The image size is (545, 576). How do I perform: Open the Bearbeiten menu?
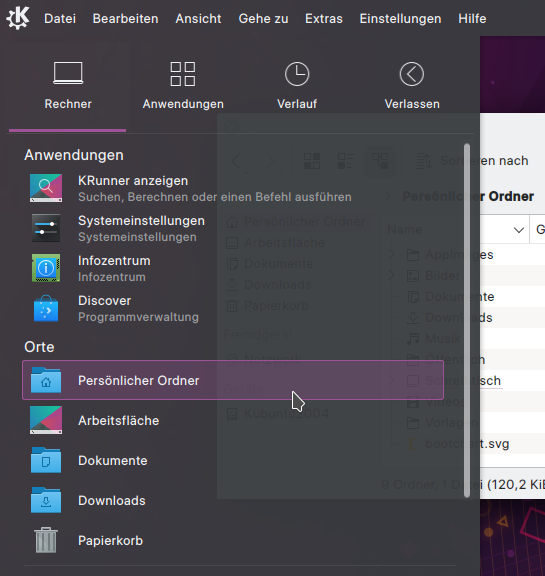[126, 19]
